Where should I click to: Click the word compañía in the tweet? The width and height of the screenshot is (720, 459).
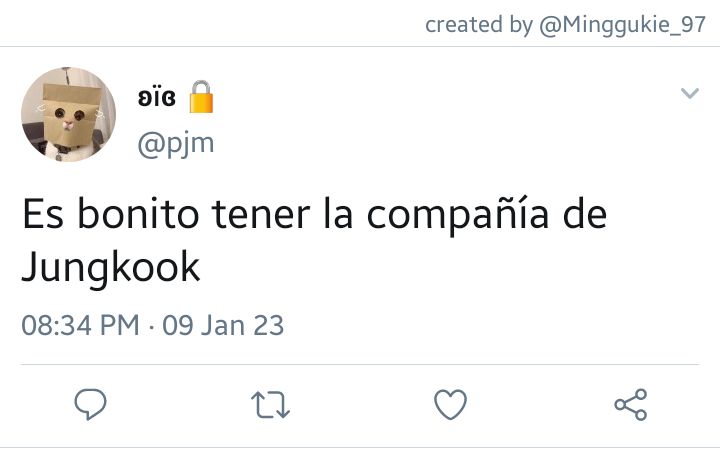pos(457,214)
